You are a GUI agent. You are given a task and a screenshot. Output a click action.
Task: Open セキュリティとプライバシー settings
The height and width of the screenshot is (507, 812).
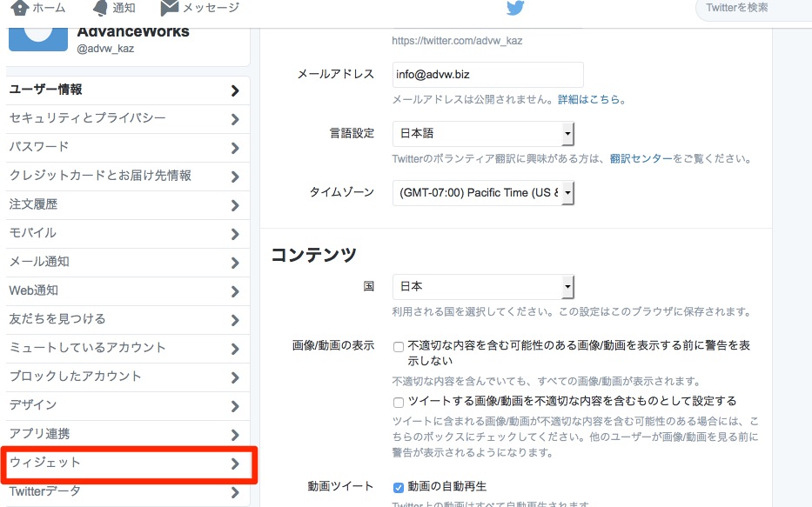click(128, 119)
